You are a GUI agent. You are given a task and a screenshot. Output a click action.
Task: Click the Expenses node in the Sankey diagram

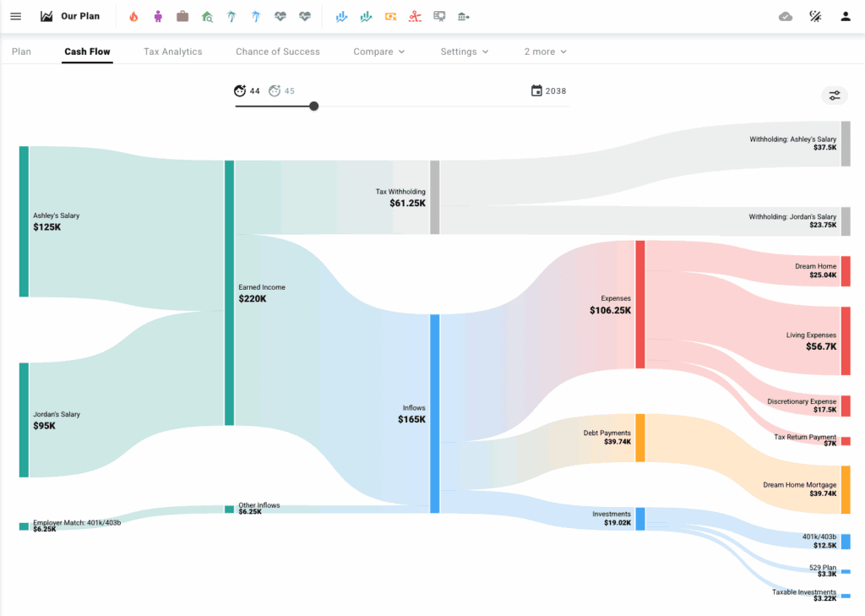pos(639,306)
